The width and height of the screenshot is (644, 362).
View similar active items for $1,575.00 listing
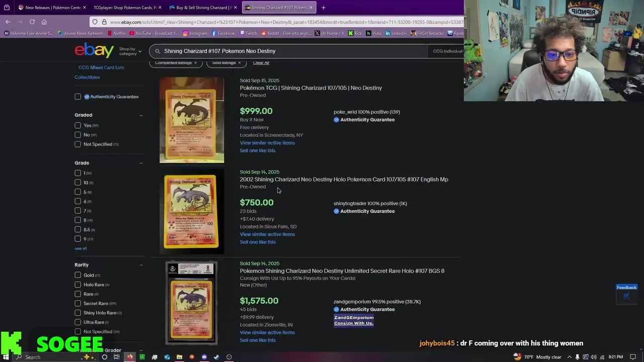coord(267,332)
